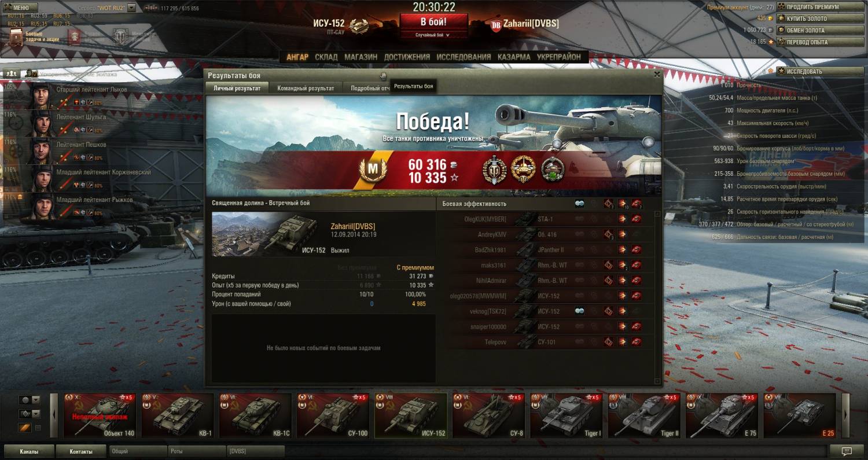Click the green tank medal icon on the banner
Screen dimensions: 868x460
[553, 170]
